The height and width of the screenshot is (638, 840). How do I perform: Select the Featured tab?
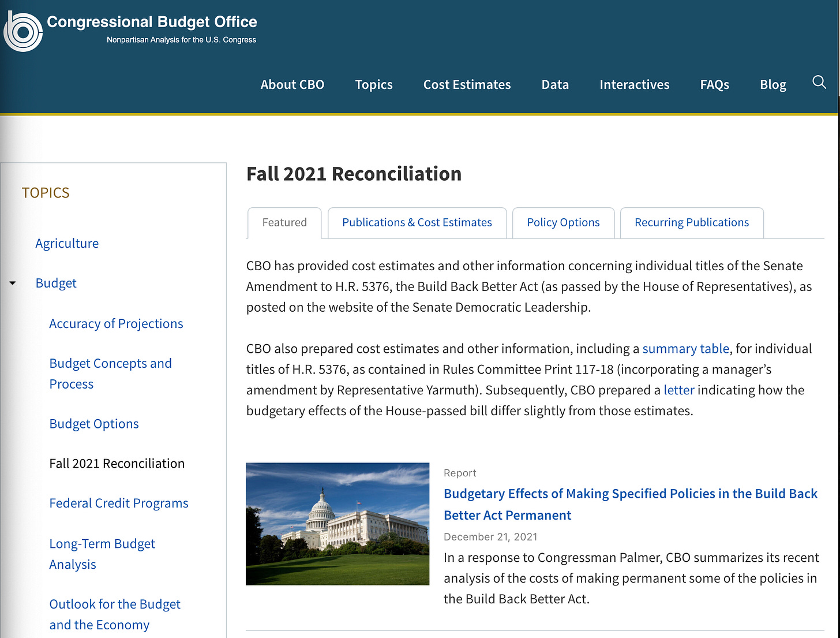tap(284, 223)
